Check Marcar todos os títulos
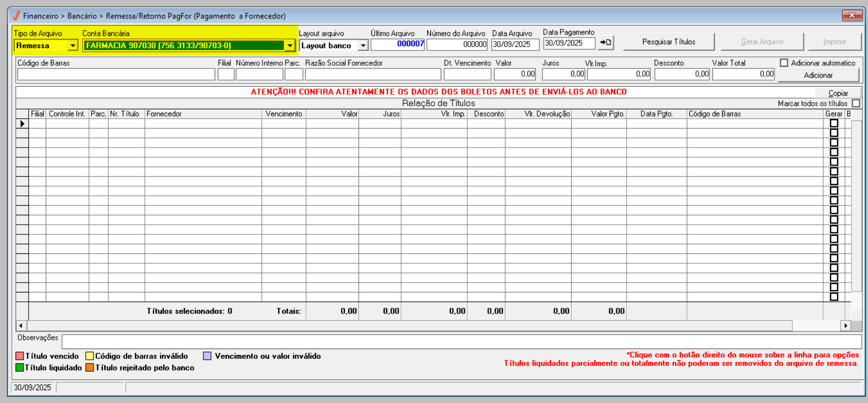 coord(856,103)
